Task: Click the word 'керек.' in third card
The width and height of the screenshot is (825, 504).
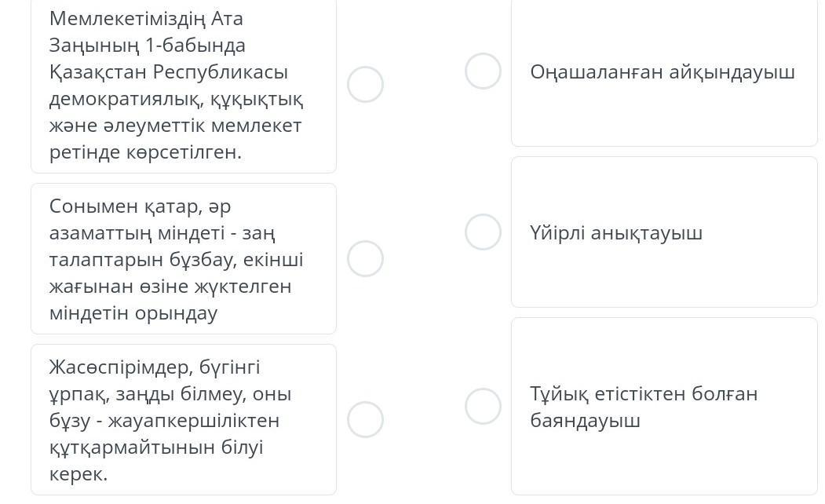Action: (x=78, y=474)
